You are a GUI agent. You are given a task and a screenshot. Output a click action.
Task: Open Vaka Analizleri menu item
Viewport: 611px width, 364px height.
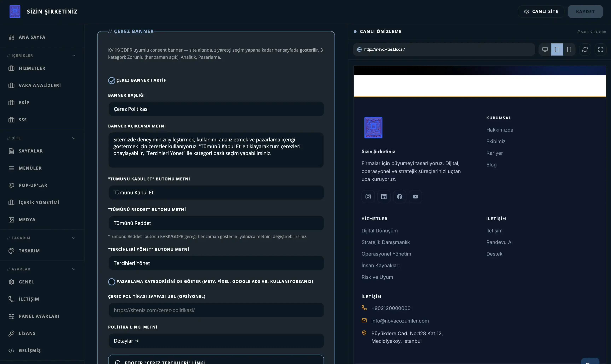tap(42, 86)
